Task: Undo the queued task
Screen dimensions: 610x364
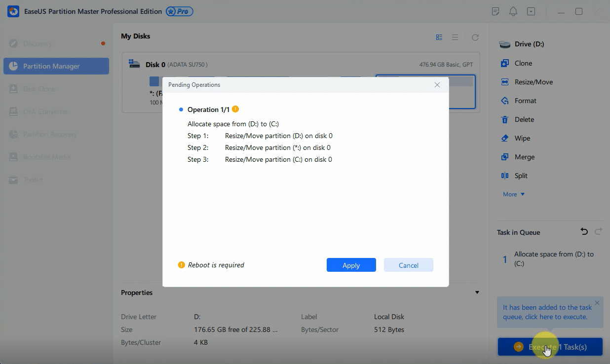Action: (584, 232)
